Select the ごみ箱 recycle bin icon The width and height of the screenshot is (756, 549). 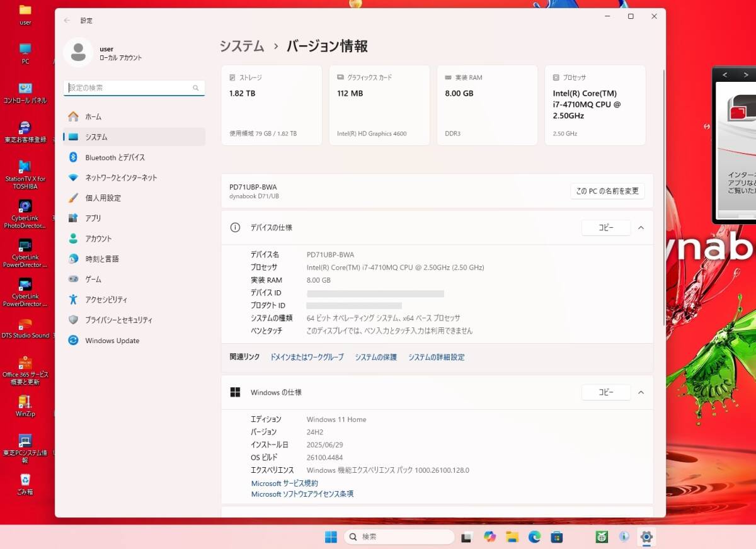25,484
